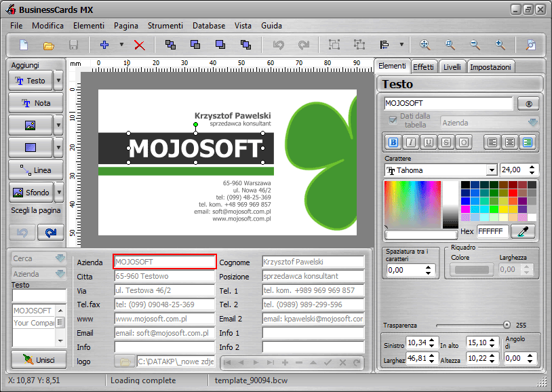Click the next record arrow in the database navigator
The image size is (552, 392).
[256, 362]
